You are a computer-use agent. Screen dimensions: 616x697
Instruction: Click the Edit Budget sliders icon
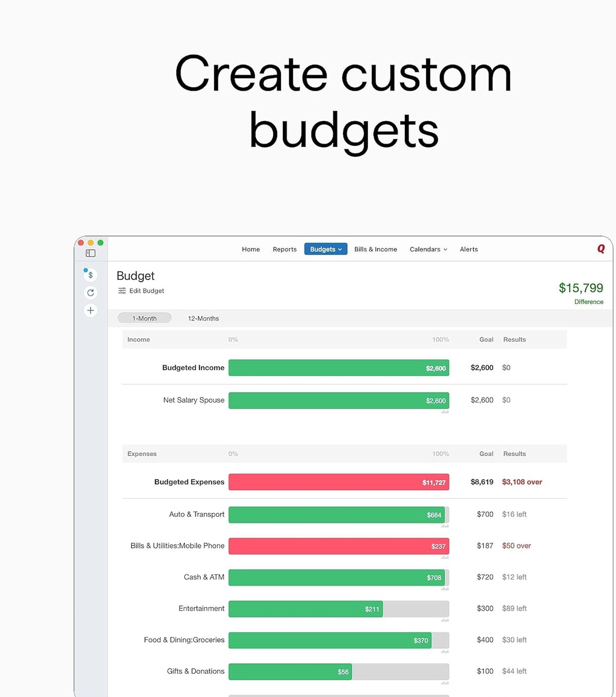[122, 291]
